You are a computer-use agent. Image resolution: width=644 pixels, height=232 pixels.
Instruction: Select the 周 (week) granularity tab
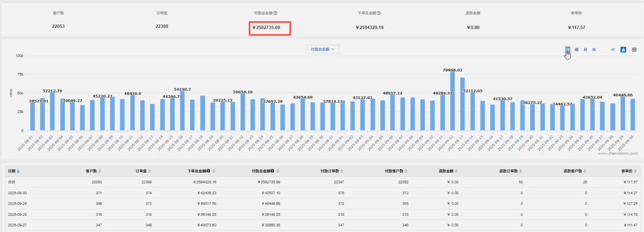(x=576, y=49)
